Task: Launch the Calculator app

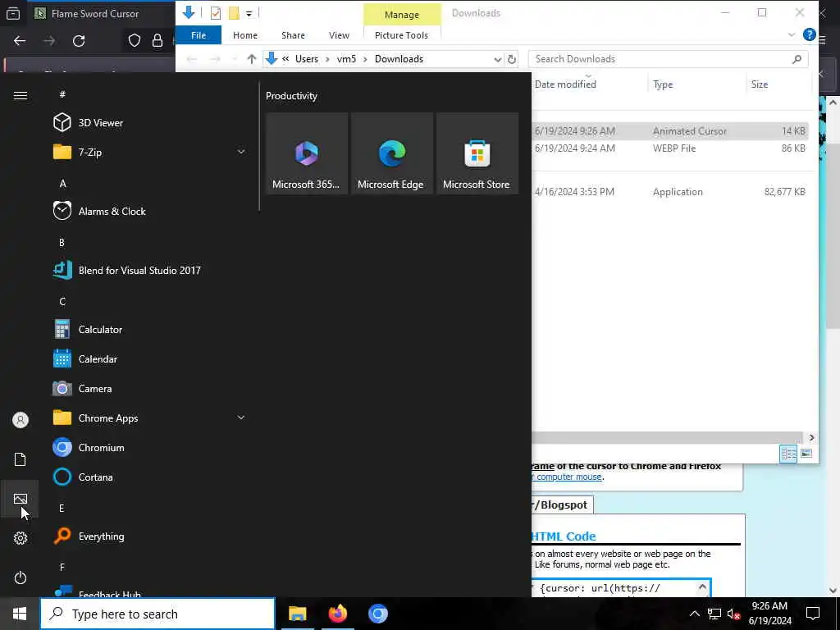Action: tap(150, 330)
